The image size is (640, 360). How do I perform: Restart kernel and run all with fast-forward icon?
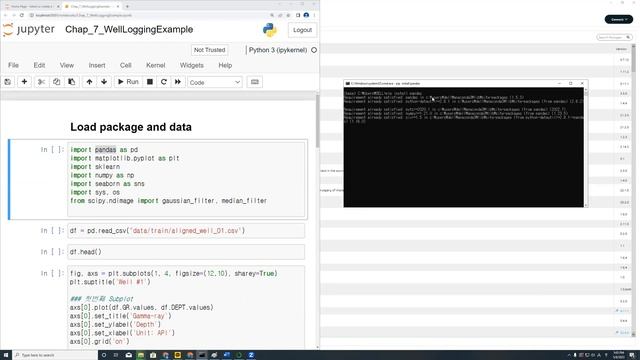click(178, 82)
